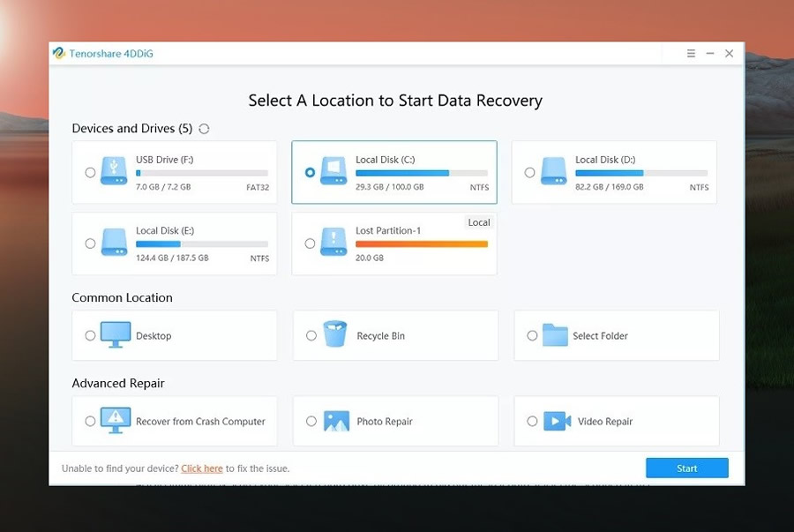Viewport: 794px width, 532px height.
Task: Select the Photo Repair radio button
Action: [311, 421]
